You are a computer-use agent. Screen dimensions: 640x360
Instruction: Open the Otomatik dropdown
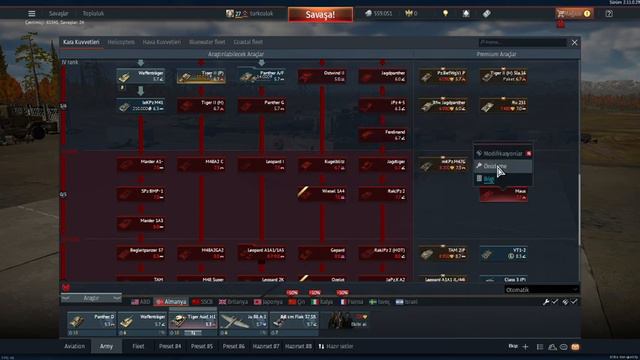point(542,290)
